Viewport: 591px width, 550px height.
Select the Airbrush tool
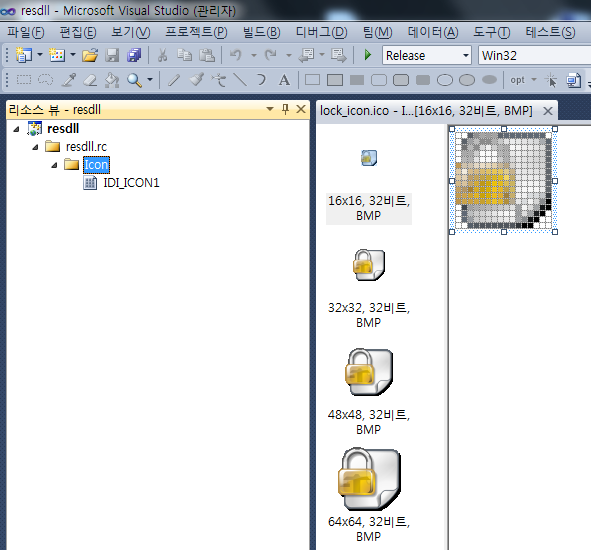[218, 80]
